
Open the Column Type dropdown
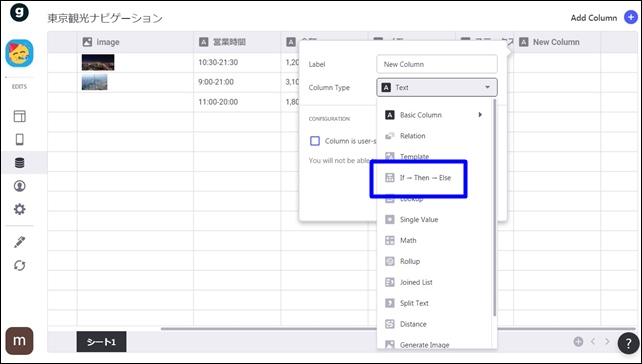click(x=437, y=87)
